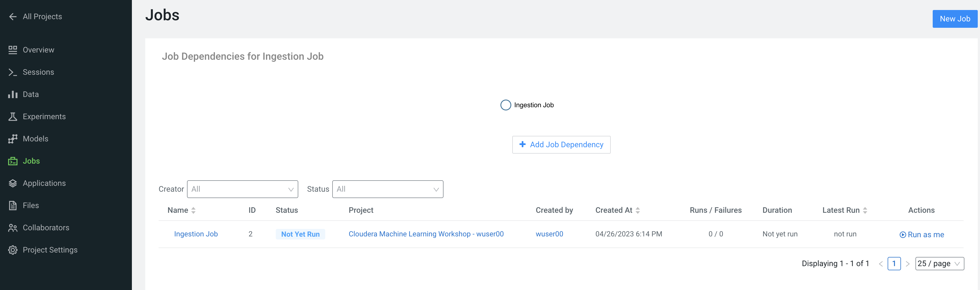Click the Duration column header
The height and width of the screenshot is (290, 980).
[x=777, y=210]
